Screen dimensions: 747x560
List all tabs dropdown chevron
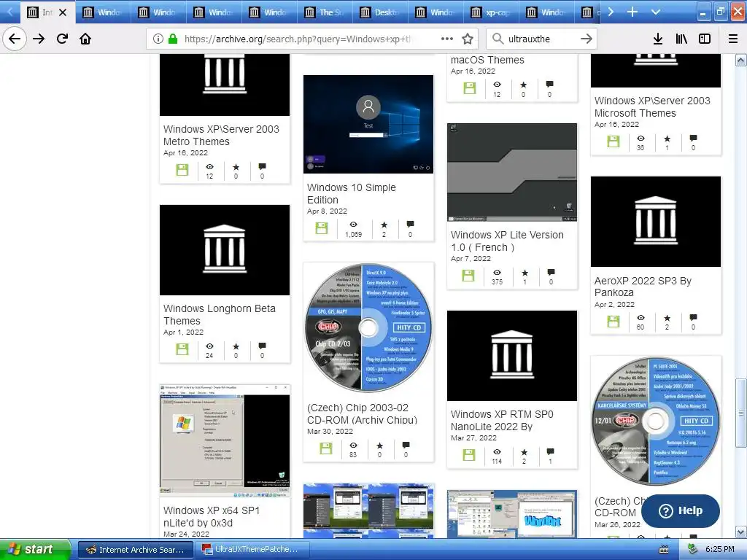click(656, 12)
